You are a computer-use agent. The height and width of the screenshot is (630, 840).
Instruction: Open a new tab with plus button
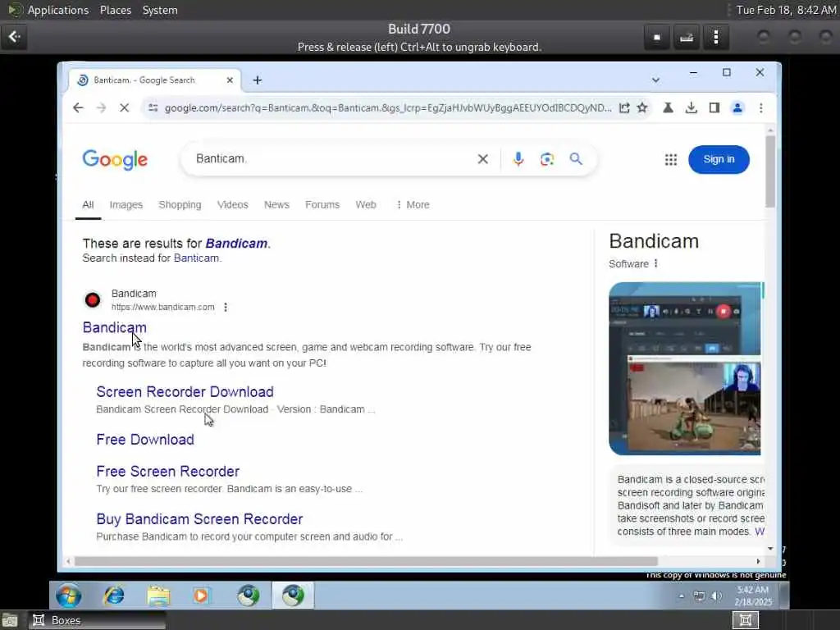click(x=258, y=80)
